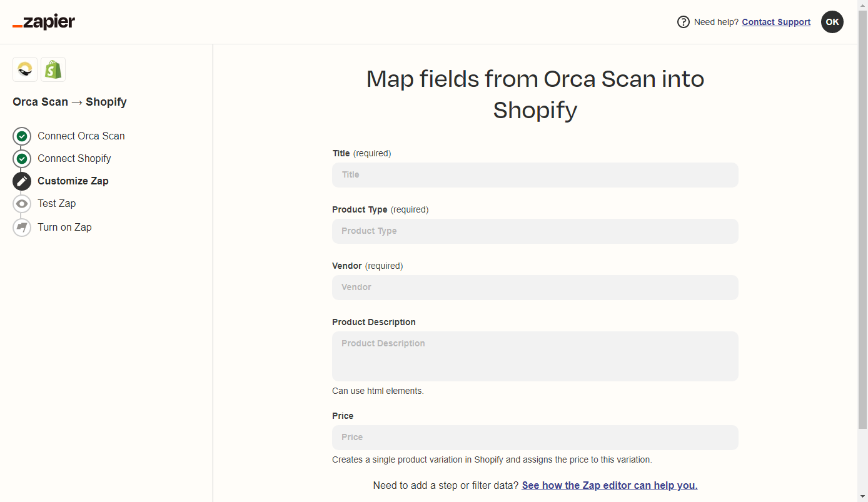This screenshot has height=502, width=868.
Task: Click the Connect Orca Scan checkmark icon
Action: 22,136
